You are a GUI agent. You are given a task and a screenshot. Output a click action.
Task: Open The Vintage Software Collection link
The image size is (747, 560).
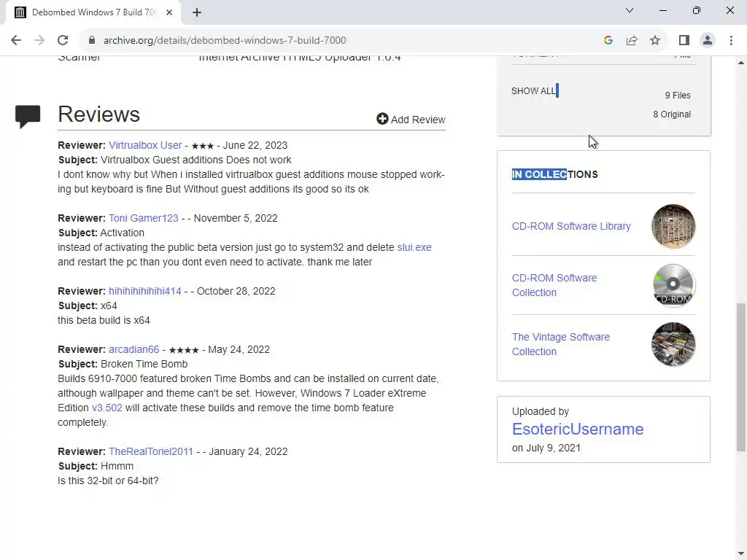coord(561,344)
